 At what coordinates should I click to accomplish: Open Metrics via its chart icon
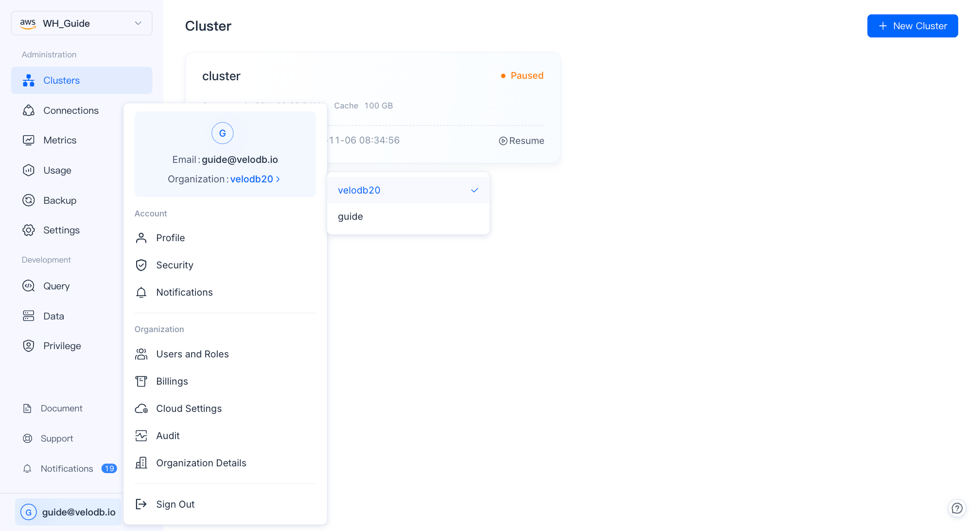pos(29,140)
